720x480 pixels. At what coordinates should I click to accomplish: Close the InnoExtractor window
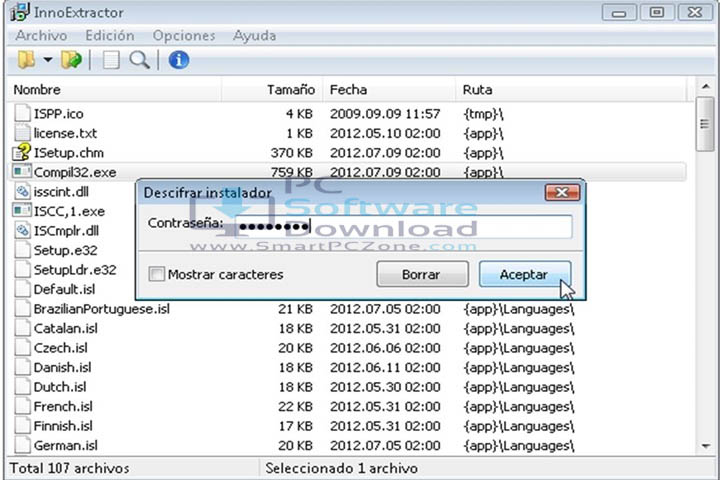pos(695,12)
